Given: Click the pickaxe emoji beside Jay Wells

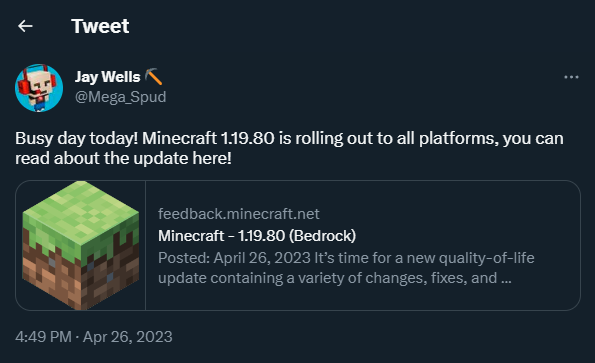Looking at the screenshot, I should click(154, 76).
